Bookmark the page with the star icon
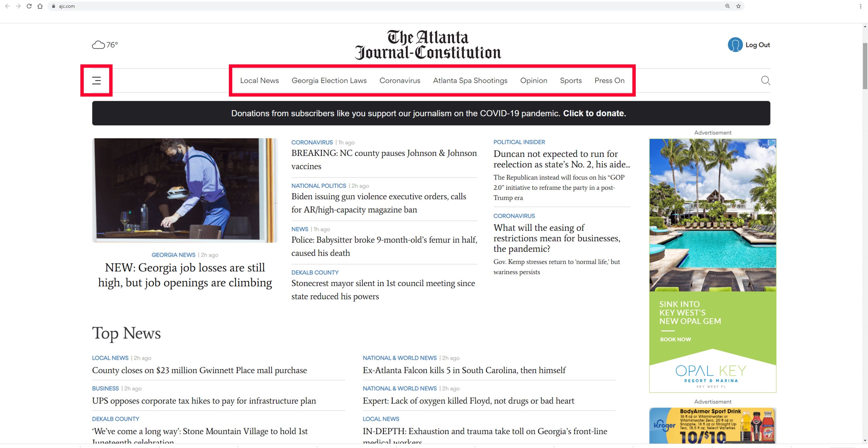Image resolution: width=868 pixels, height=448 pixels. tap(738, 6)
